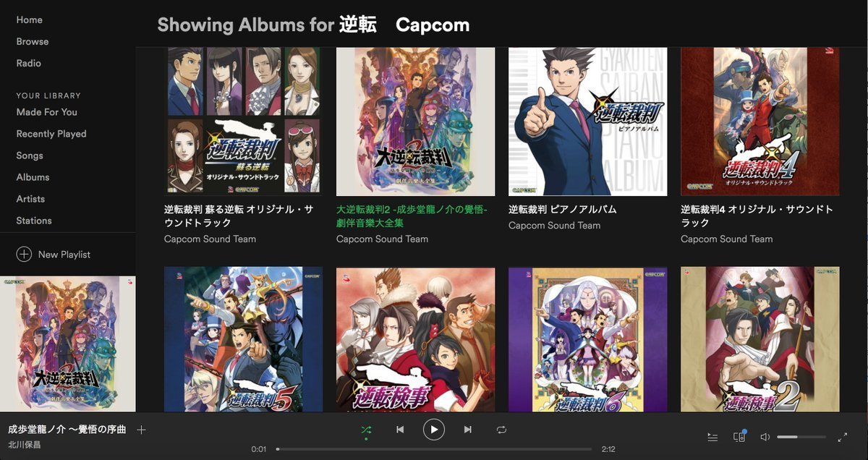Viewport: 868px width, 460px height.
Task: Toggle repeat mode
Action: (501, 430)
